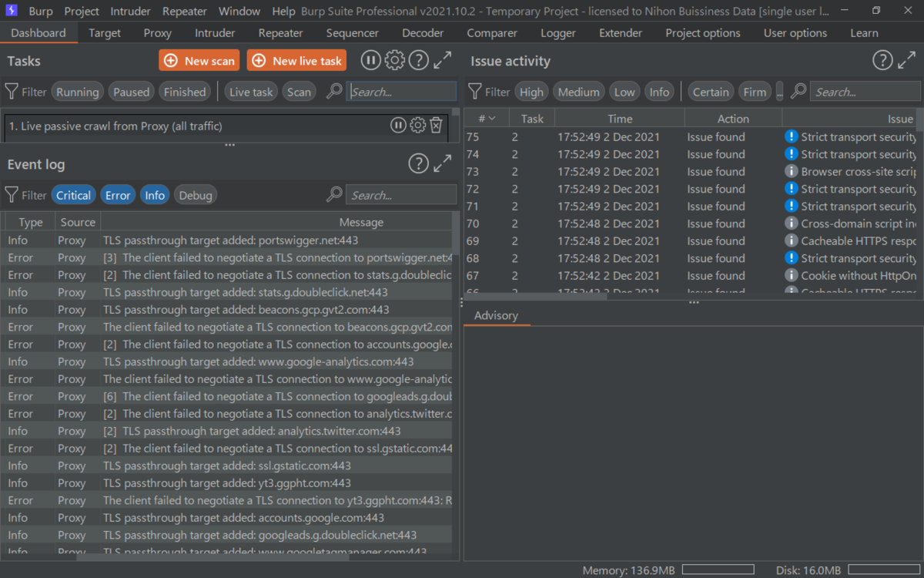Click the Disk usage bar

tap(883, 570)
